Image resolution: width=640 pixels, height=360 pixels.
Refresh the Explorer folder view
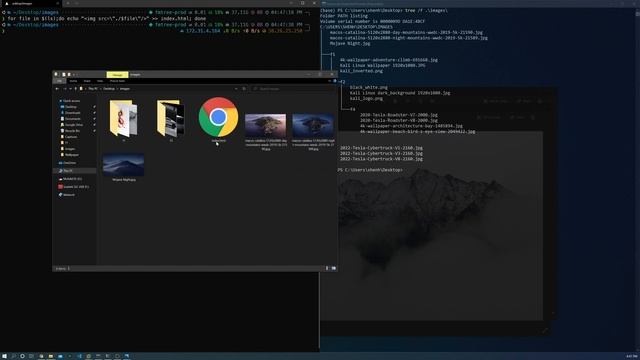click(x=244, y=89)
